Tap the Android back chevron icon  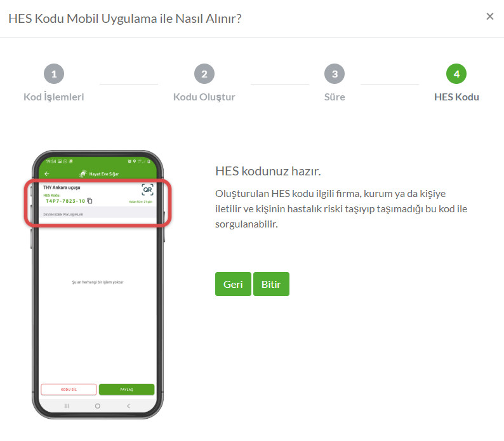point(128,406)
